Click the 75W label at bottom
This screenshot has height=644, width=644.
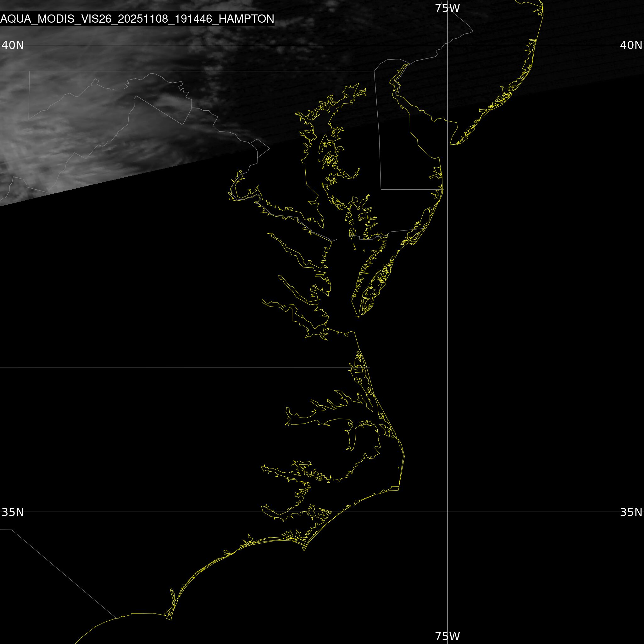[x=447, y=636]
